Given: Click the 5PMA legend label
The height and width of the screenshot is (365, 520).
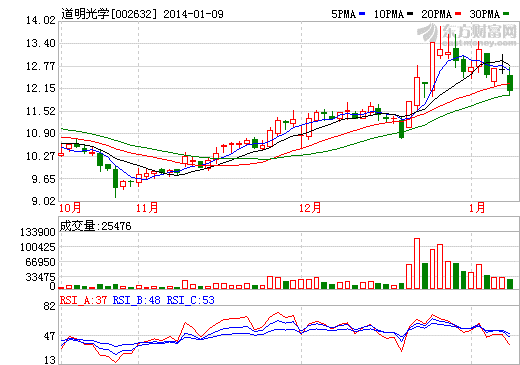Looking at the screenshot, I should point(344,14).
